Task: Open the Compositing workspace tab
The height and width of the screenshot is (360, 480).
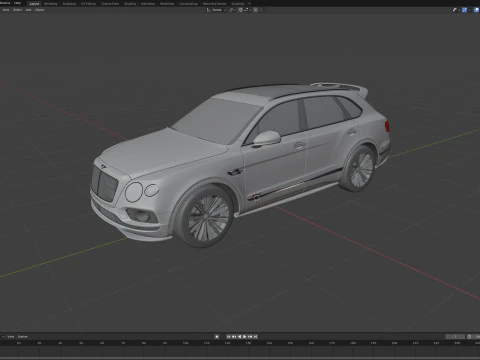Action: (x=189, y=4)
